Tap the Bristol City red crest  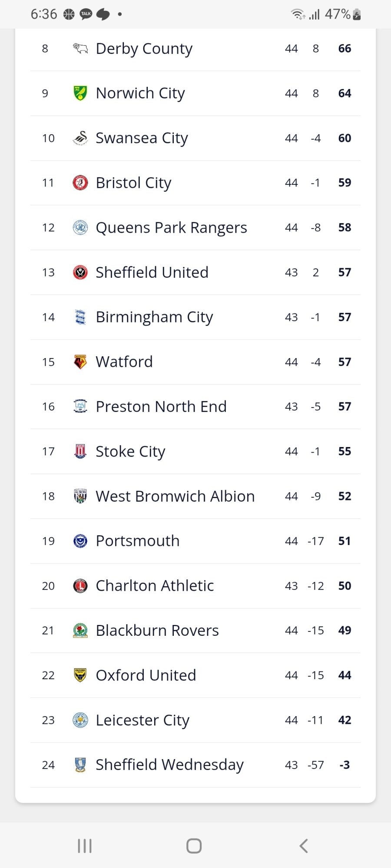point(80,183)
